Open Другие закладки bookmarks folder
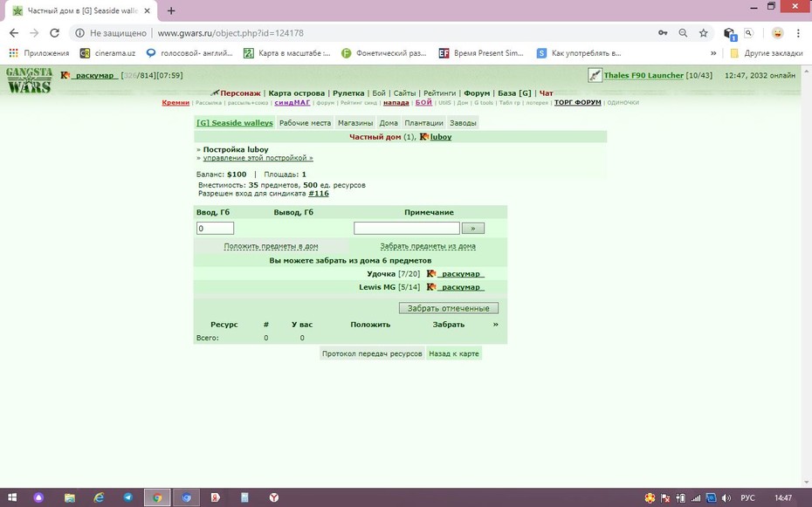 pos(767,52)
